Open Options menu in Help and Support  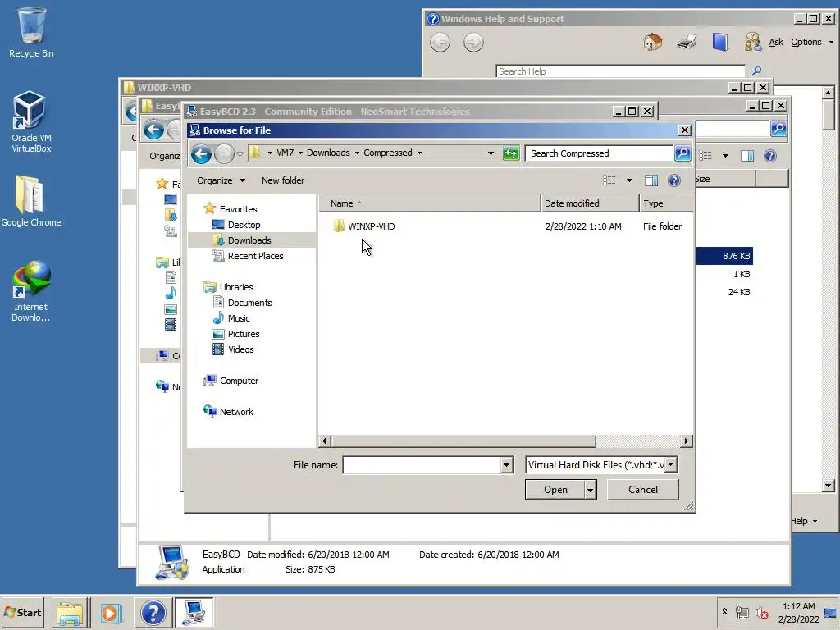811,42
